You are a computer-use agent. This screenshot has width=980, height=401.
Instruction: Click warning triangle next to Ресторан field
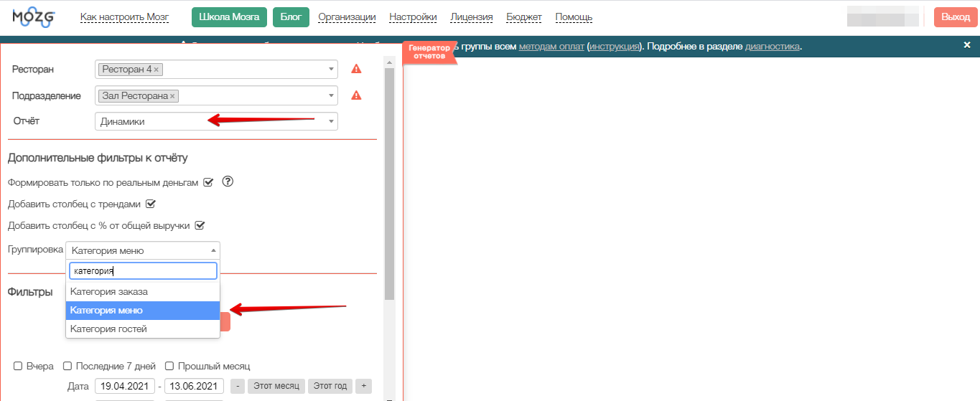tap(356, 70)
